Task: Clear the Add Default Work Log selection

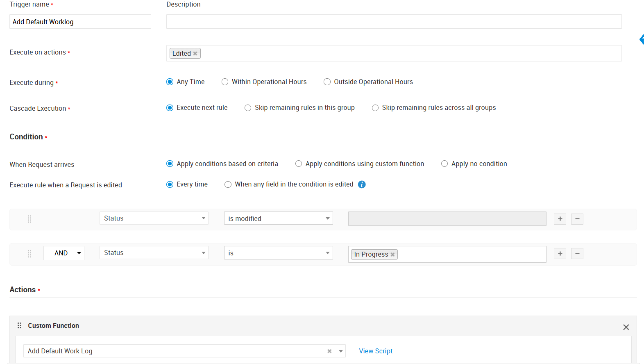Action: tap(329, 351)
